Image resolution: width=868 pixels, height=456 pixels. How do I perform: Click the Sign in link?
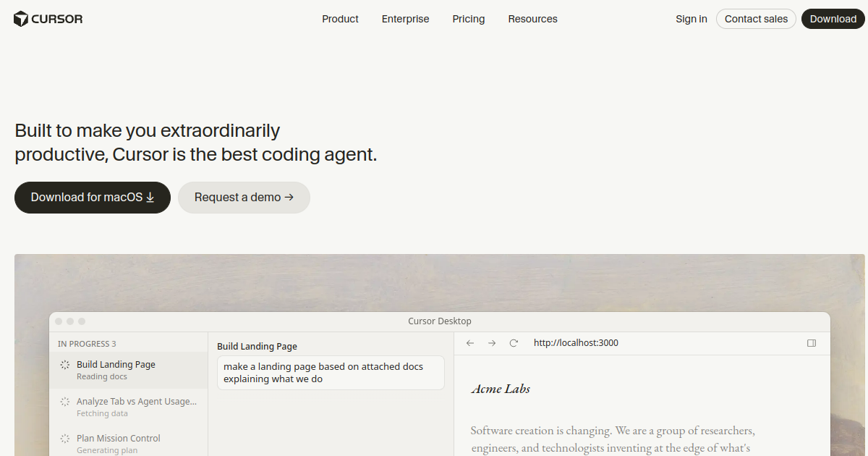(692, 19)
